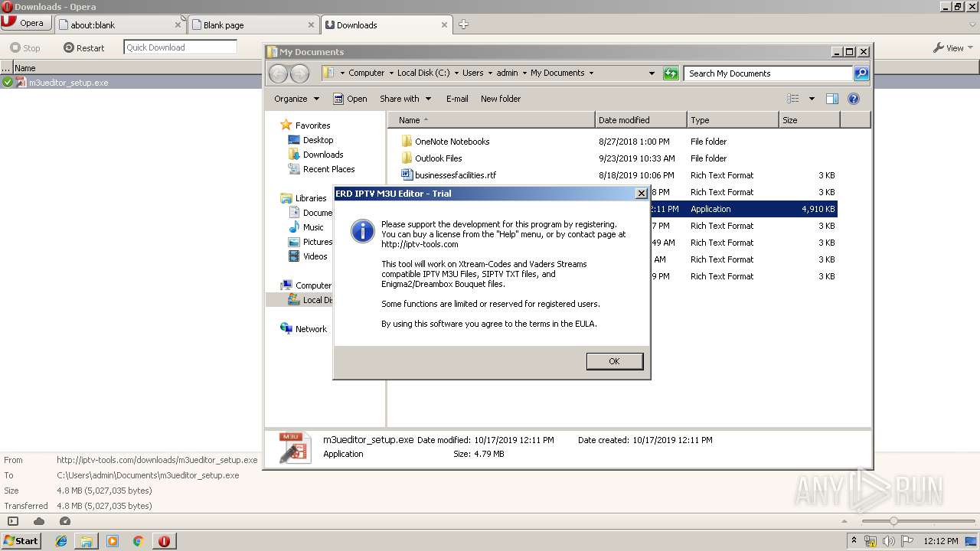Toggle Opera panel icon in status bar

tap(12, 521)
